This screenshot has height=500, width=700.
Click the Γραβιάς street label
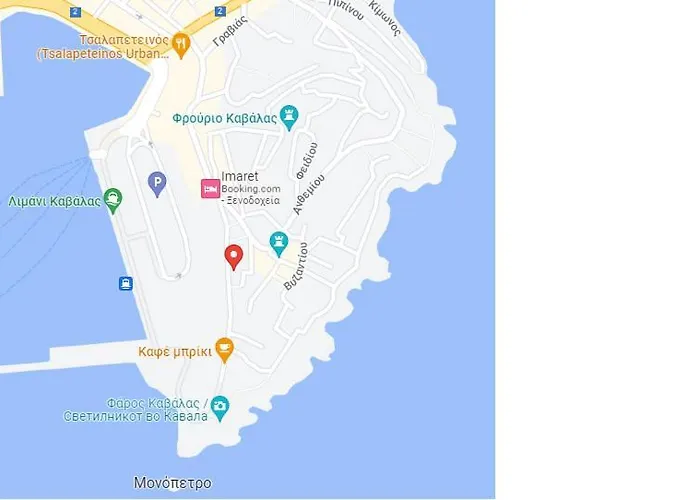[x=230, y=32]
